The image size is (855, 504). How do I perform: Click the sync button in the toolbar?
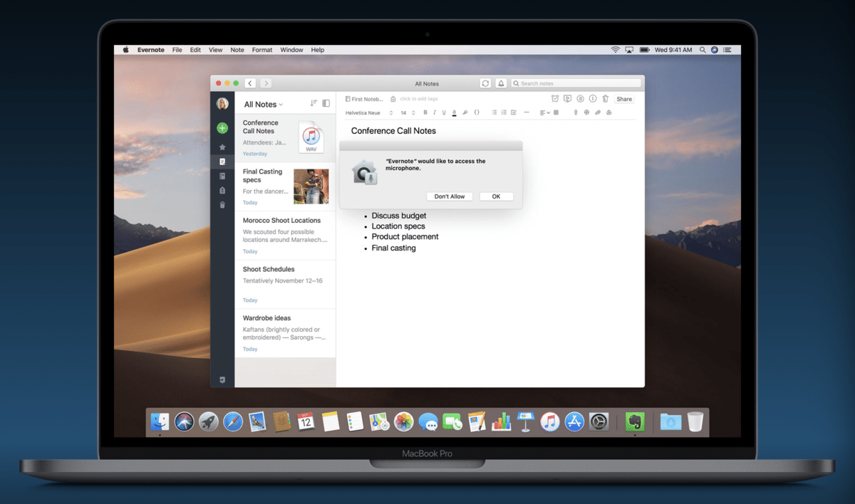click(x=485, y=83)
